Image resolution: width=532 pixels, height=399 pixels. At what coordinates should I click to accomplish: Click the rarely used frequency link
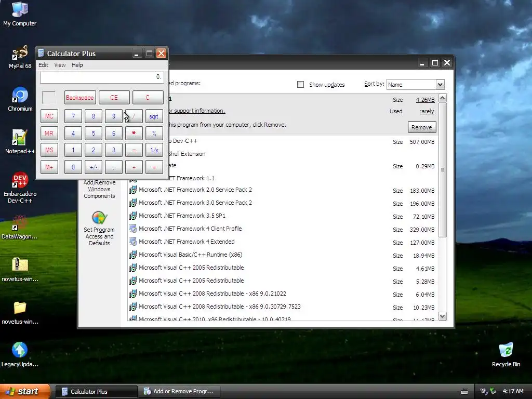pos(427,111)
